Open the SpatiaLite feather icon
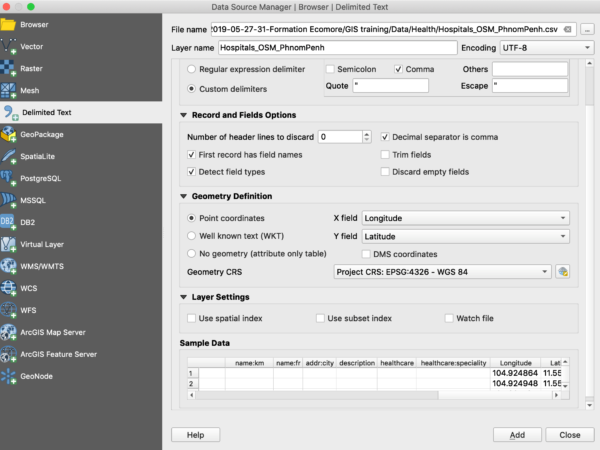 coord(8,156)
